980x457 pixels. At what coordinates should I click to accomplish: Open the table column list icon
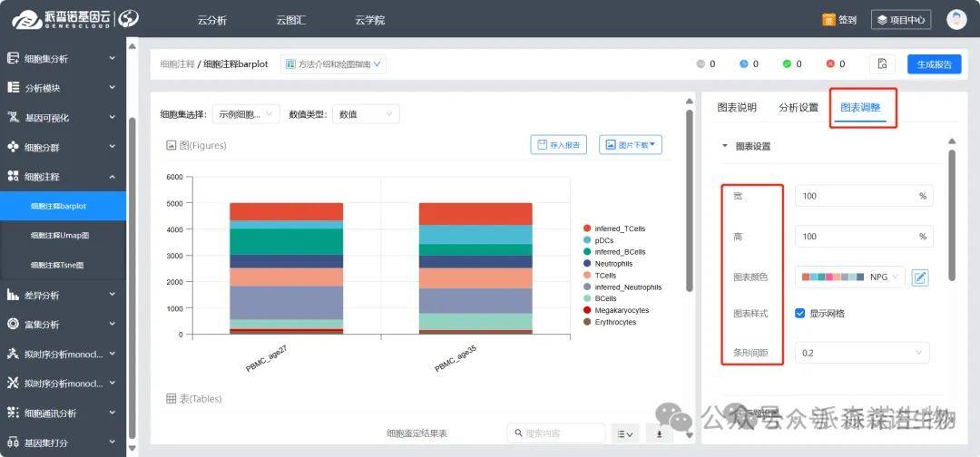[625, 433]
